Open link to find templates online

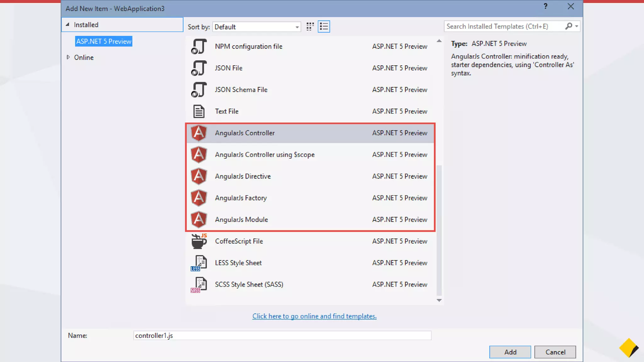[x=314, y=316]
